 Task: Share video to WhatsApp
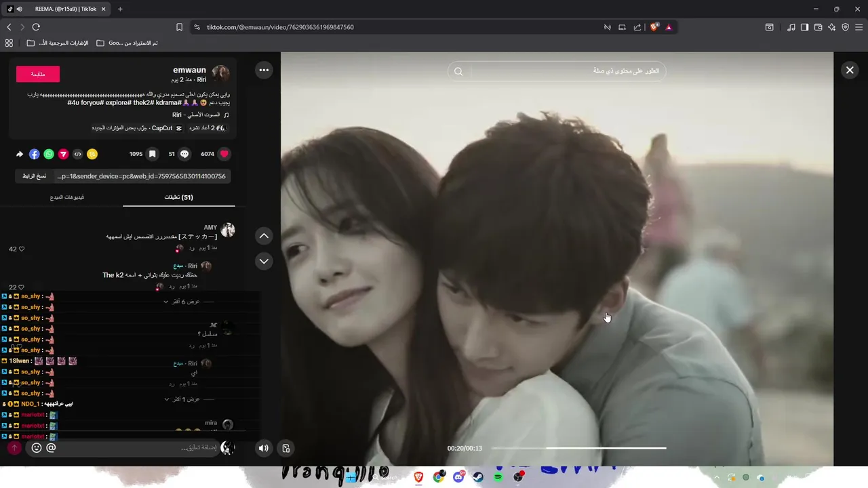pos(49,154)
